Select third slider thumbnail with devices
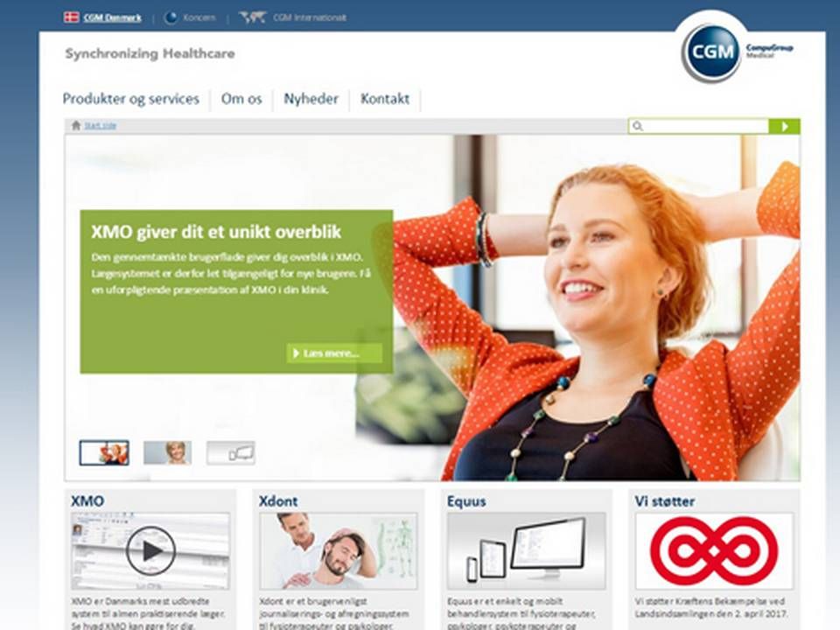Image resolution: width=840 pixels, height=630 pixels. pyautogui.click(x=231, y=452)
